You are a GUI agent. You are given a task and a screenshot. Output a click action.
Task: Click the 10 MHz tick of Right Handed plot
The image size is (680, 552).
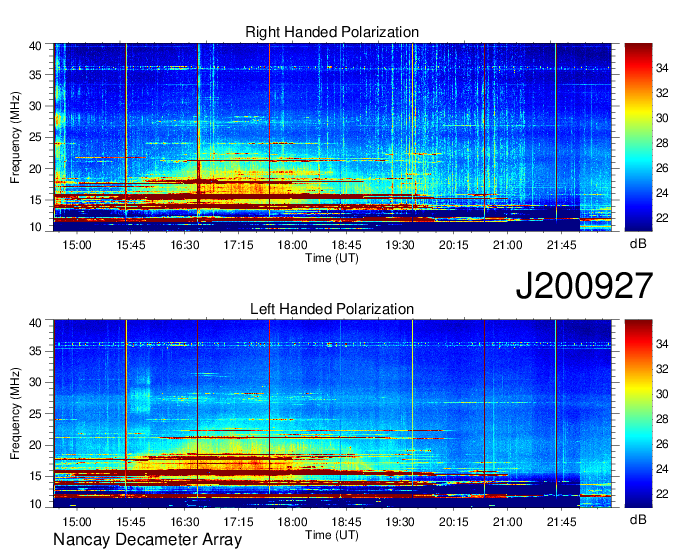click(x=35, y=227)
